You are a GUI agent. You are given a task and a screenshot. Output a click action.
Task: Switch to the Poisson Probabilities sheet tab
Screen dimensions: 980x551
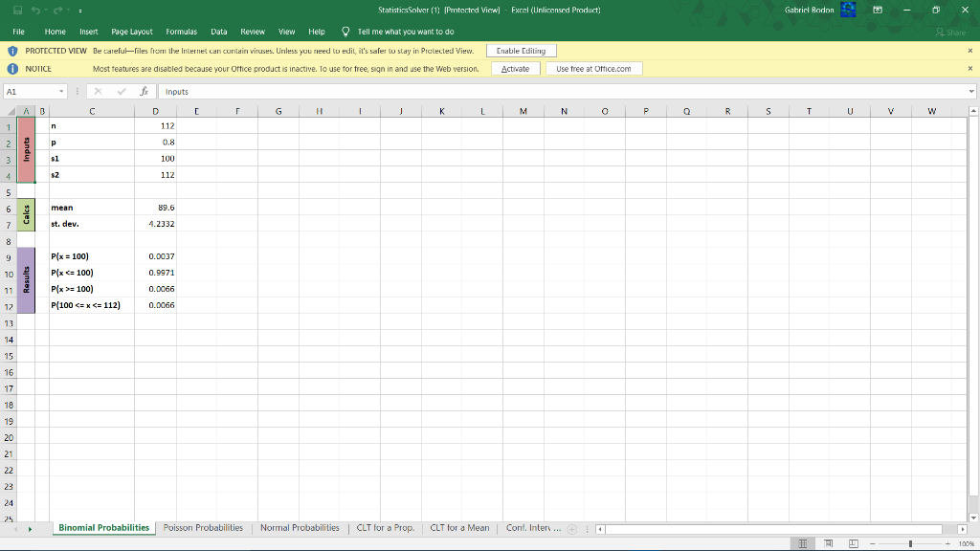click(x=203, y=527)
